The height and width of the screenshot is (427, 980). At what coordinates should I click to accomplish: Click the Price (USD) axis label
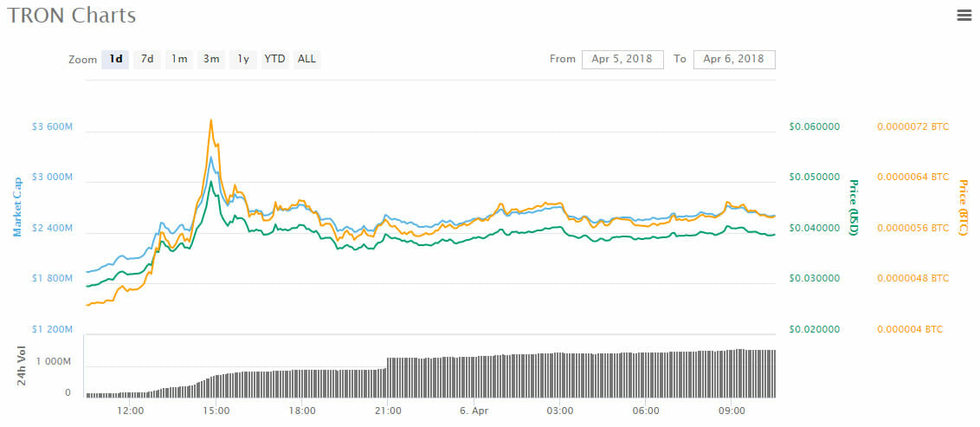coord(853,209)
